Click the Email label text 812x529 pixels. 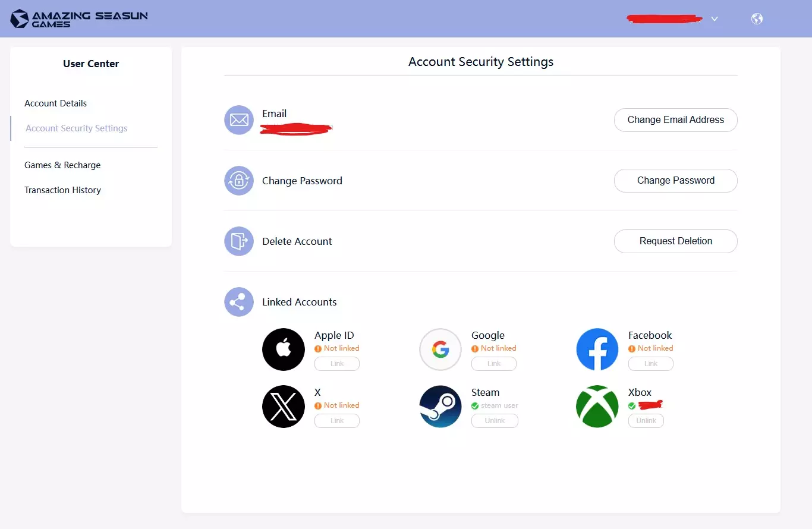tap(274, 114)
